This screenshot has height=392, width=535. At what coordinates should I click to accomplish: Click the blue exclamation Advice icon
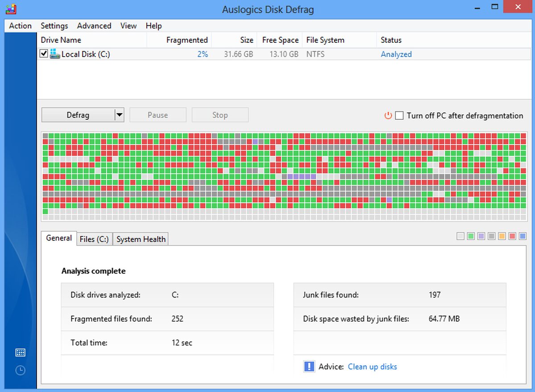(309, 367)
